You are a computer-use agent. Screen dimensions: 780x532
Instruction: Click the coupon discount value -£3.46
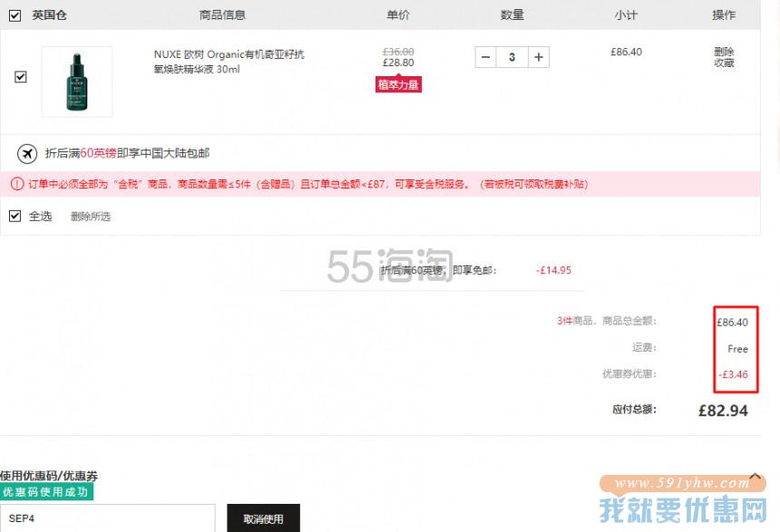[x=733, y=374]
